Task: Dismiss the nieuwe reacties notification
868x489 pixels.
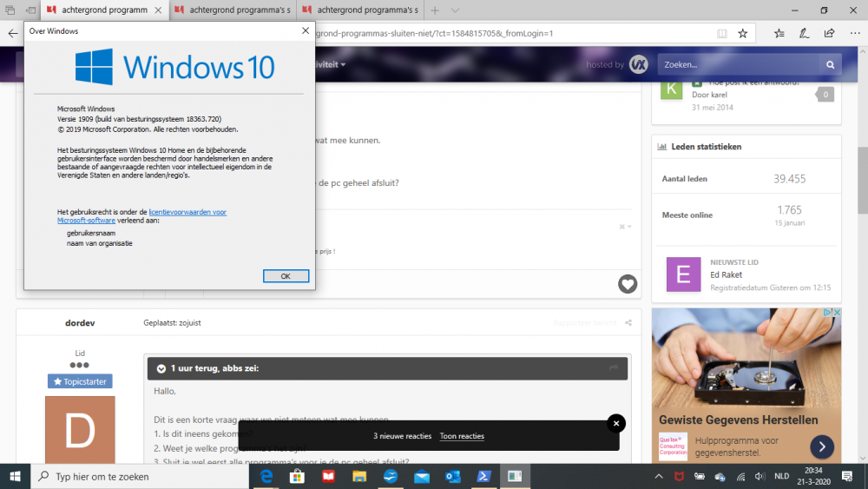Action: 616,424
